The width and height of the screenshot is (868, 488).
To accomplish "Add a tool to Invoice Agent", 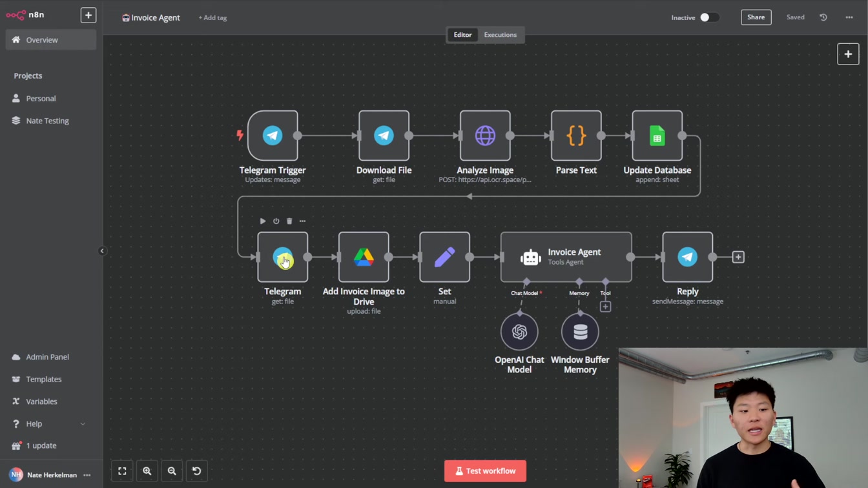I will coord(605,307).
